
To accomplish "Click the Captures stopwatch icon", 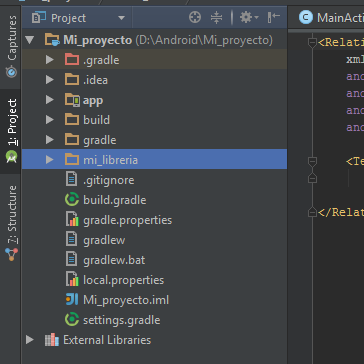I will click(11, 71).
